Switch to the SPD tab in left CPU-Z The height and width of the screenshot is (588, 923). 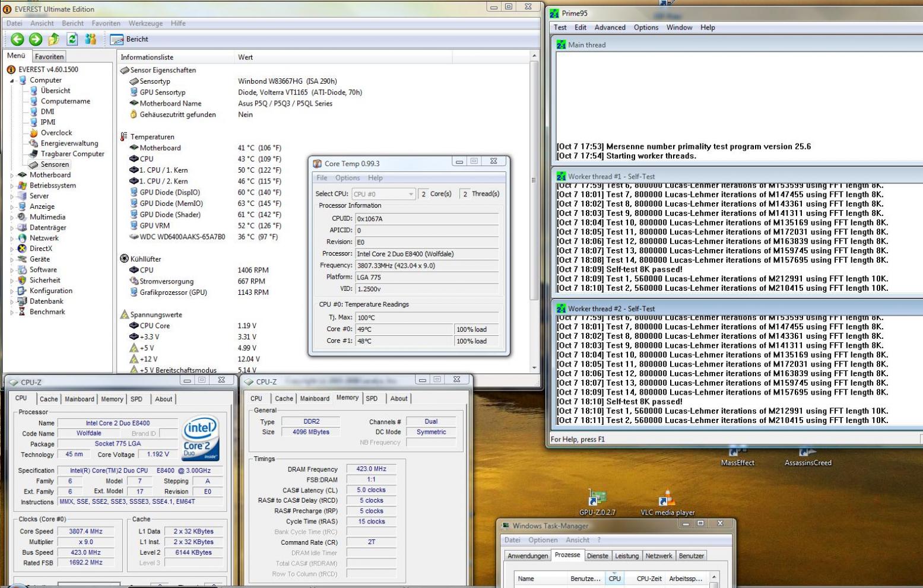(x=137, y=399)
